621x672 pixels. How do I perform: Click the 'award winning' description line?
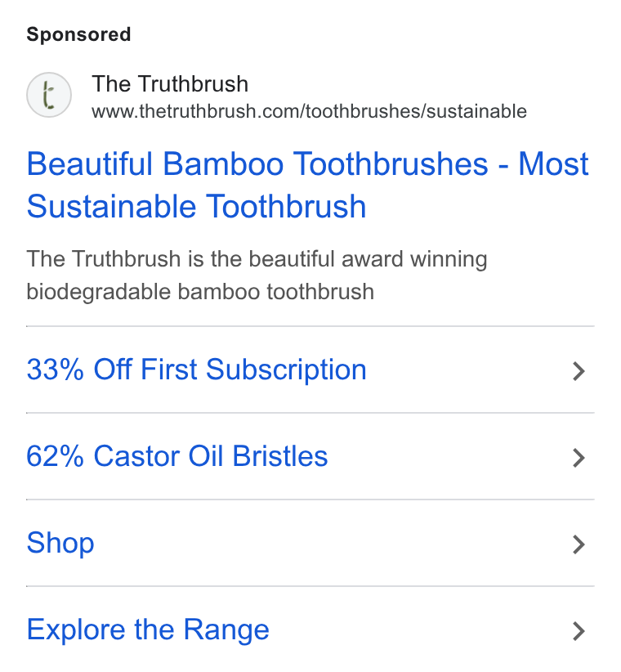tap(257, 259)
